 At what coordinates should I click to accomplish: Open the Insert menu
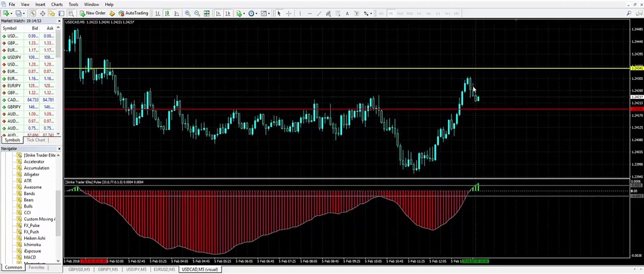click(x=40, y=5)
